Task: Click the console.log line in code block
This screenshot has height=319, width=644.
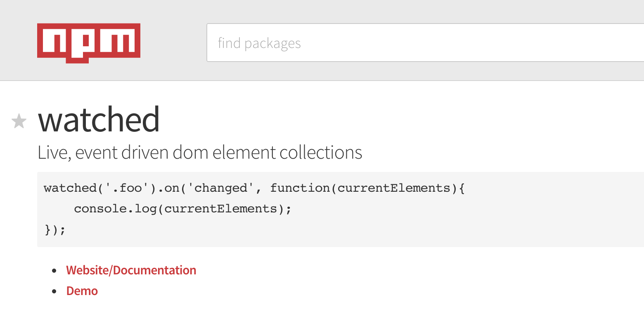Action: point(182,209)
